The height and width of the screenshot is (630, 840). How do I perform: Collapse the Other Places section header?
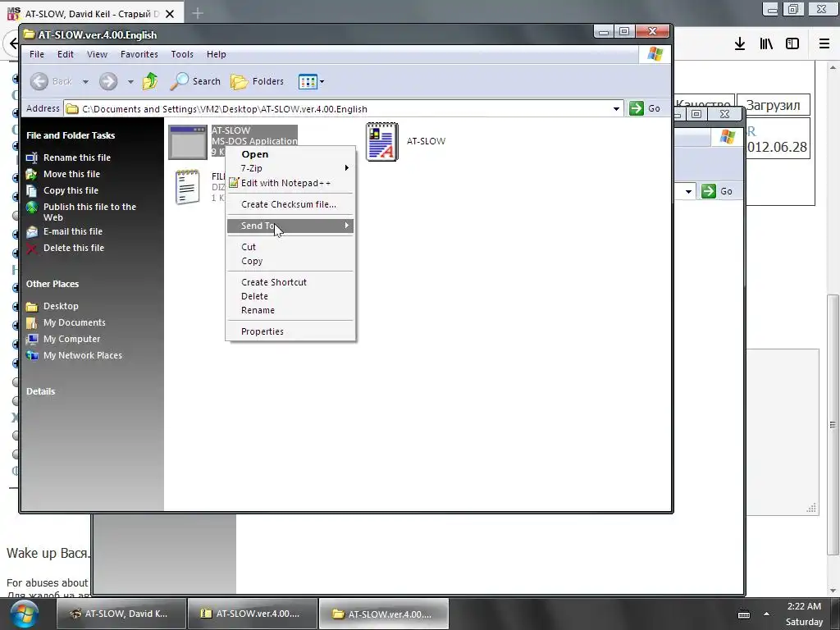tap(52, 284)
